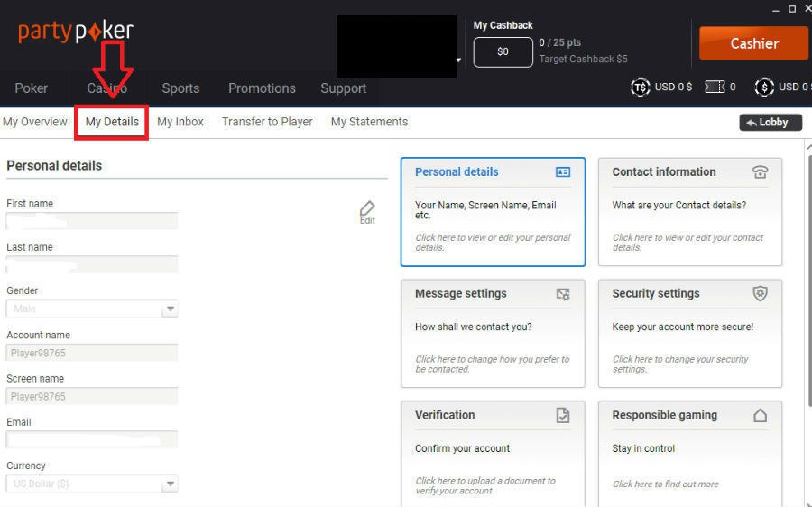Screen dimensions: 812x507
Task: Click the partypoker logo
Action: coord(76,32)
